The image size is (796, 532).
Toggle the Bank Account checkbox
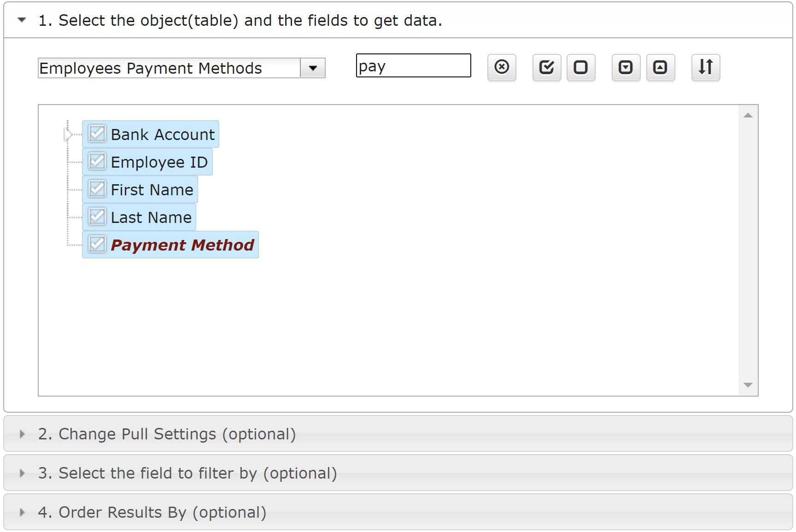point(97,134)
